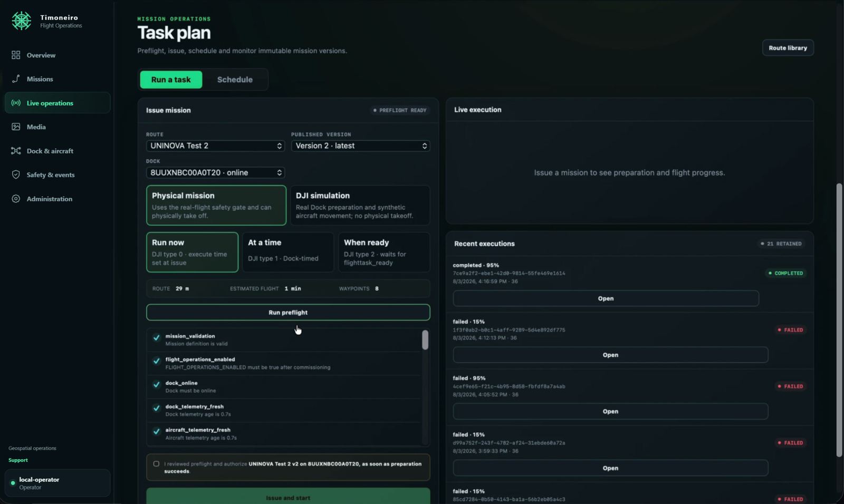Click the Issue mission heading

[x=168, y=110]
